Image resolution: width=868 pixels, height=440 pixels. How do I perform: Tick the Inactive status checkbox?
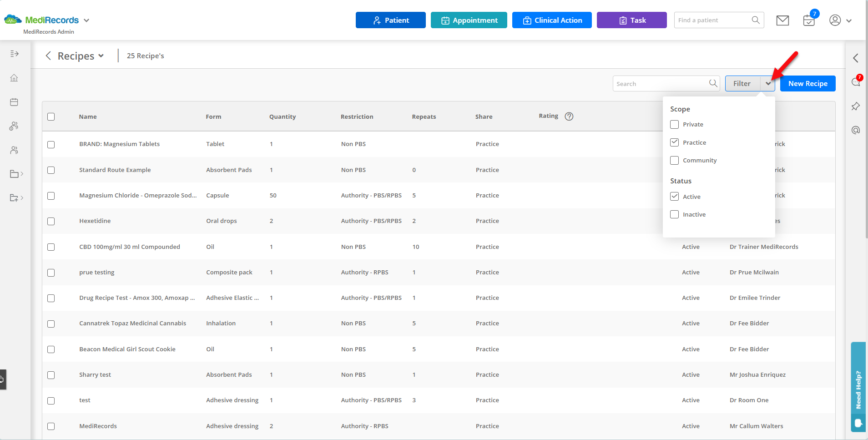[675, 214]
